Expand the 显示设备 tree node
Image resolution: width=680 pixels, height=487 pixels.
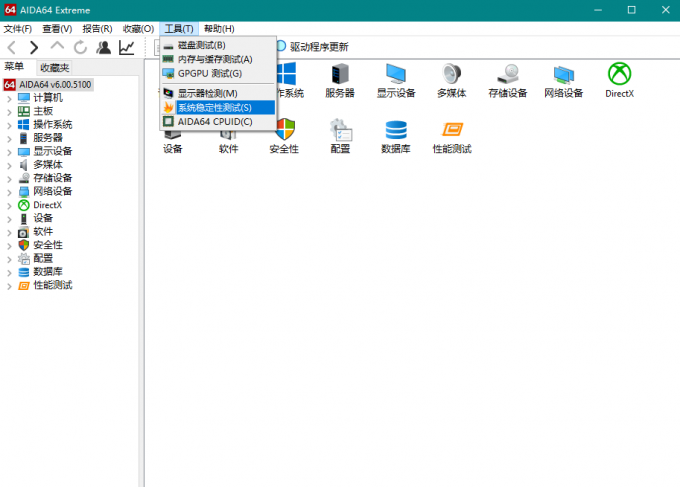[9, 152]
